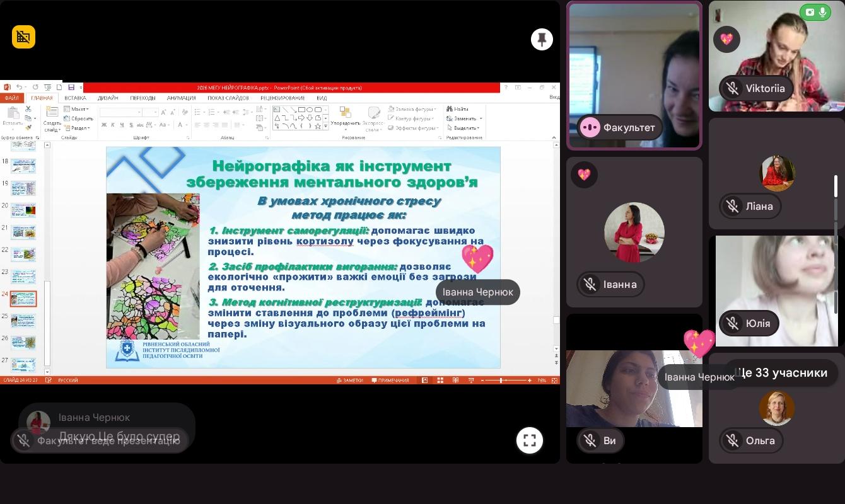
Task: Click the reading view icon in status bar
Action: [455, 381]
